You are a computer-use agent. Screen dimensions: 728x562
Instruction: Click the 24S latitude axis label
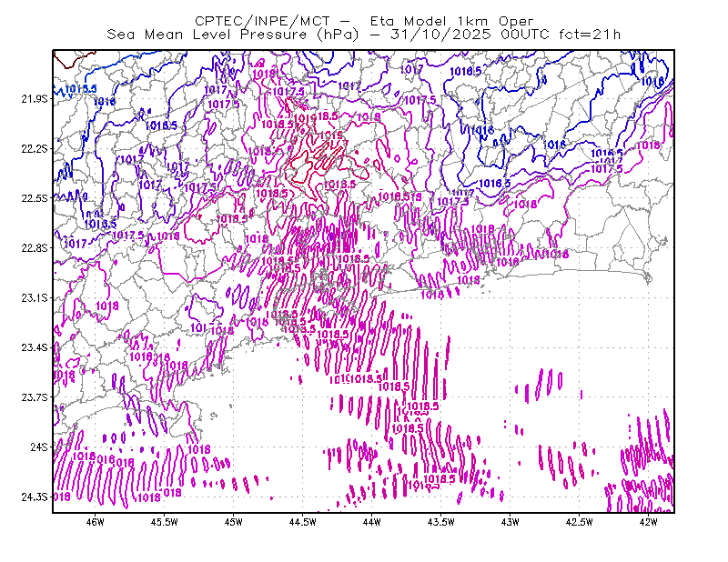click(39, 447)
